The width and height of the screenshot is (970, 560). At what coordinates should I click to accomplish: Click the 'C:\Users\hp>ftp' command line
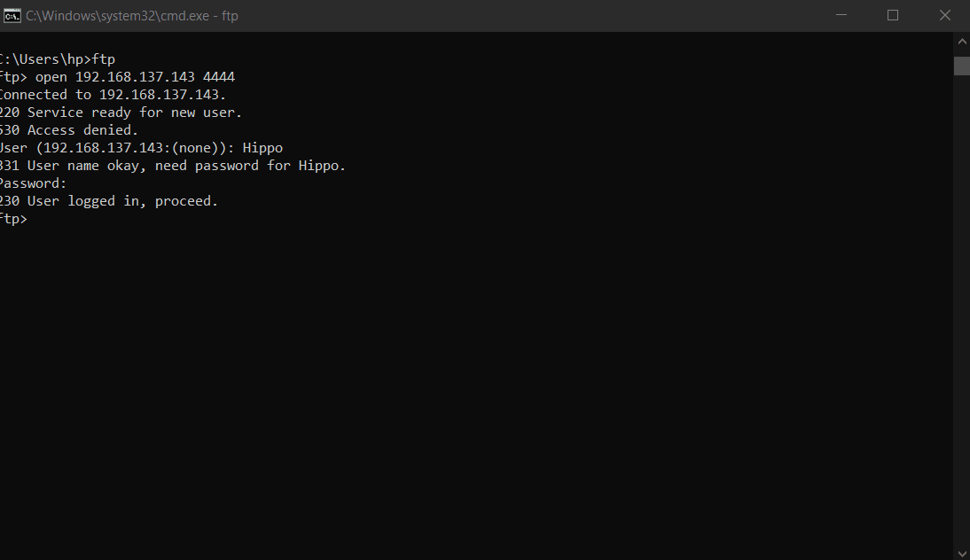pyautogui.click(x=58, y=59)
